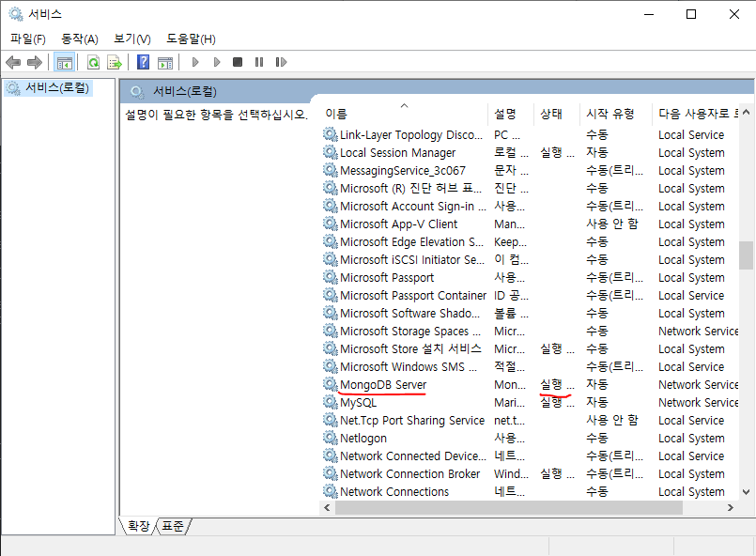Click the Restart service icon

281,62
